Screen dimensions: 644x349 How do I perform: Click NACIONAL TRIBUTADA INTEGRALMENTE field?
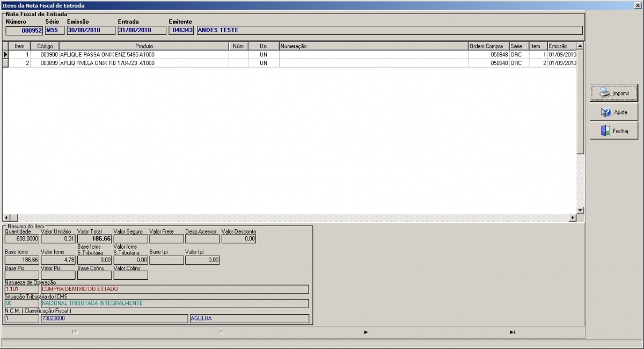[x=175, y=304]
